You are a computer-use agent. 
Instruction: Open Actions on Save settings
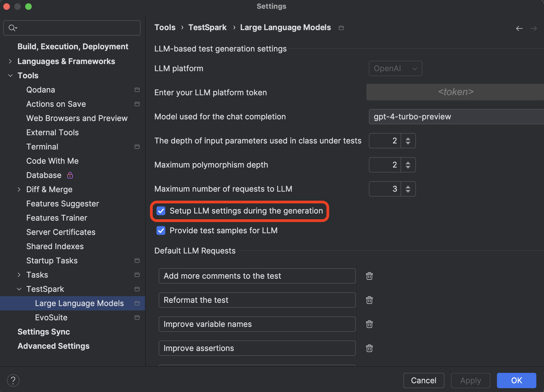point(56,104)
